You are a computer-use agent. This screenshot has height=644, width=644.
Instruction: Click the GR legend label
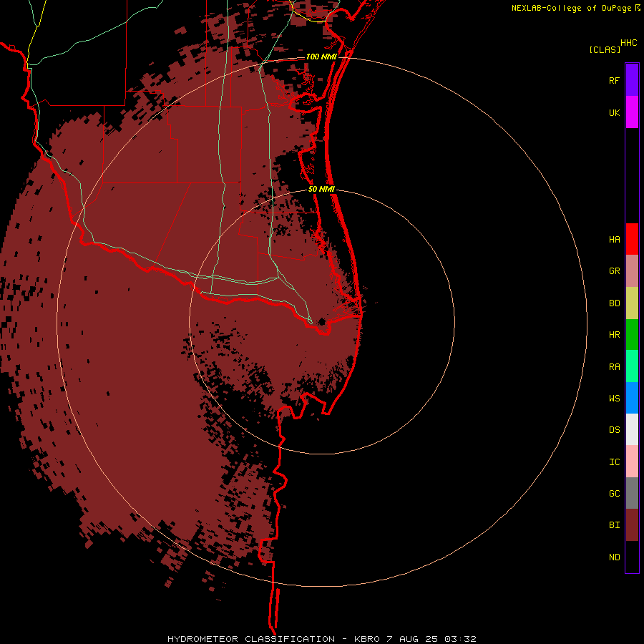[614, 271]
